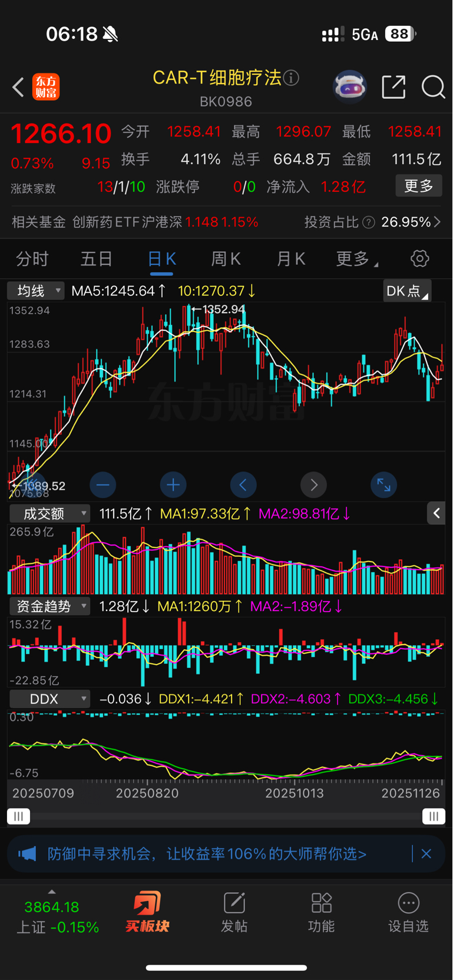This screenshot has width=453, height=980.
Task: Tap the MA1:1260万 capital trend label
Action: [x=200, y=606]
